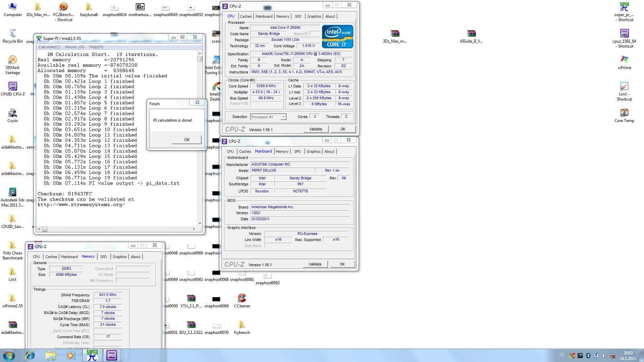Click BIOS version 1053 field

[x=300, y=213]
